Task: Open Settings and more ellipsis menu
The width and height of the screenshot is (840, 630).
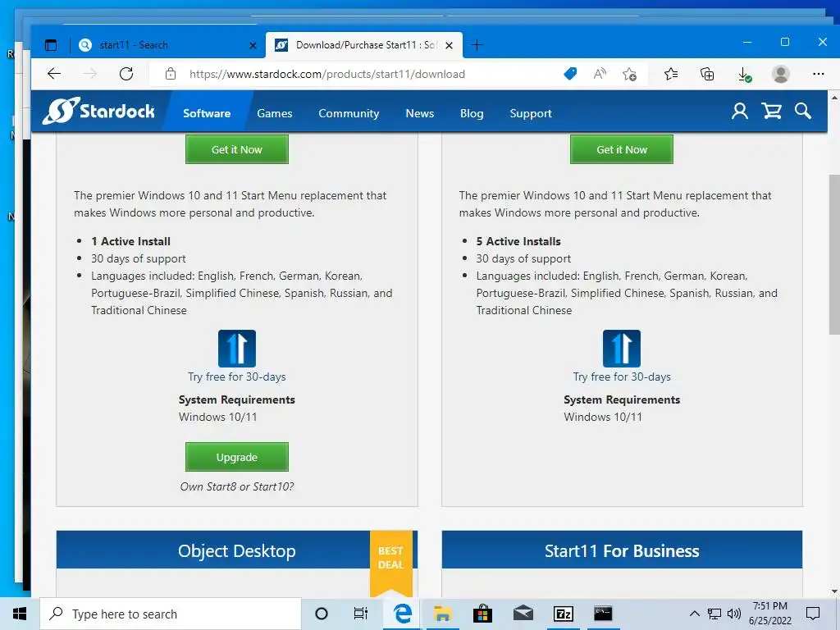Action: (818, 74)
